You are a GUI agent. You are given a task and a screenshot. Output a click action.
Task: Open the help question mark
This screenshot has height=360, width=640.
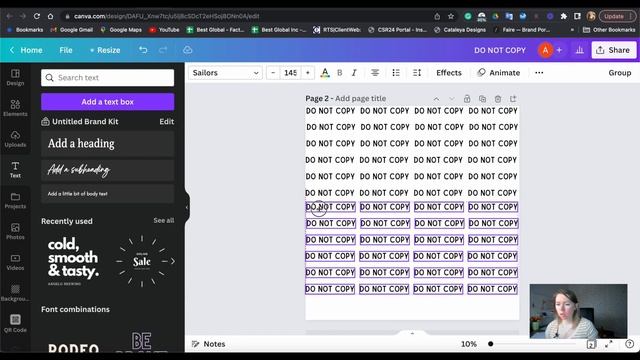pos(629,344)
